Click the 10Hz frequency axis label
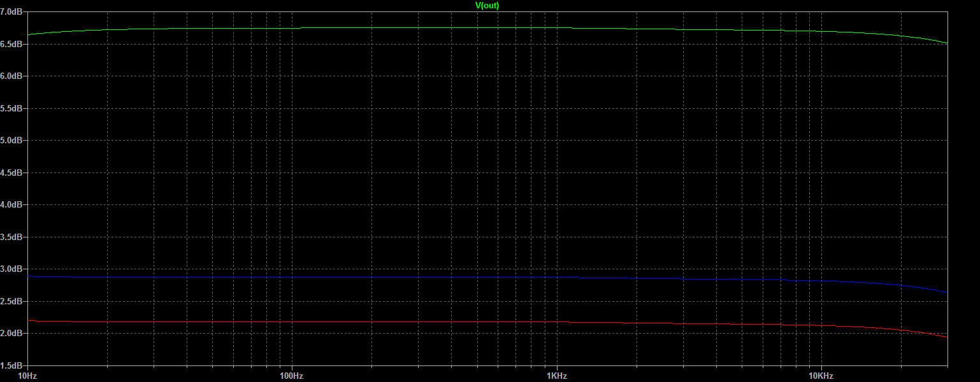The width and height of the screenshot is (980, 382). (27, 376)
